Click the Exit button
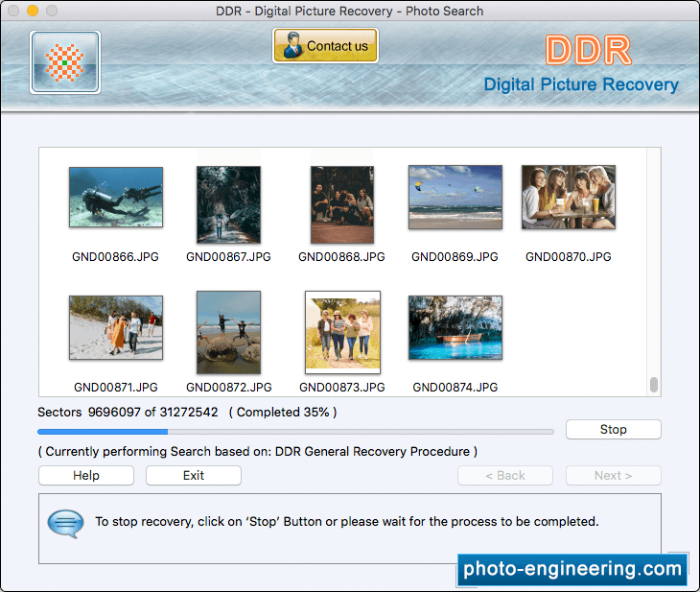The image size is (700, 592). (x=194, y=475)
